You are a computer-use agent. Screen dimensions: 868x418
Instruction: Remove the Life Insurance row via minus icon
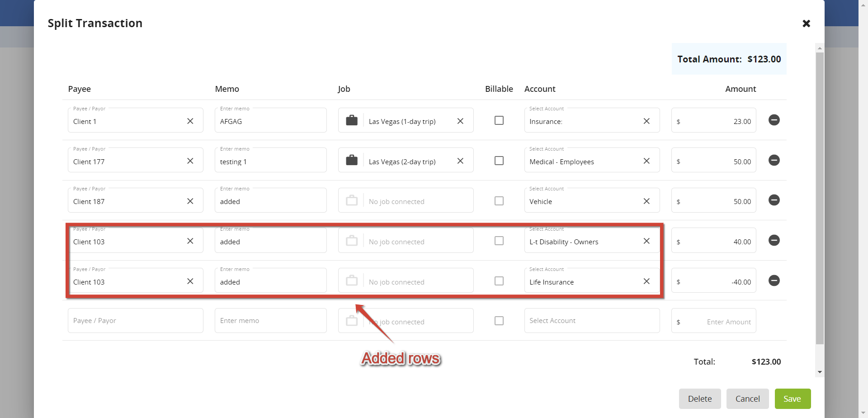tap(774, 280)
